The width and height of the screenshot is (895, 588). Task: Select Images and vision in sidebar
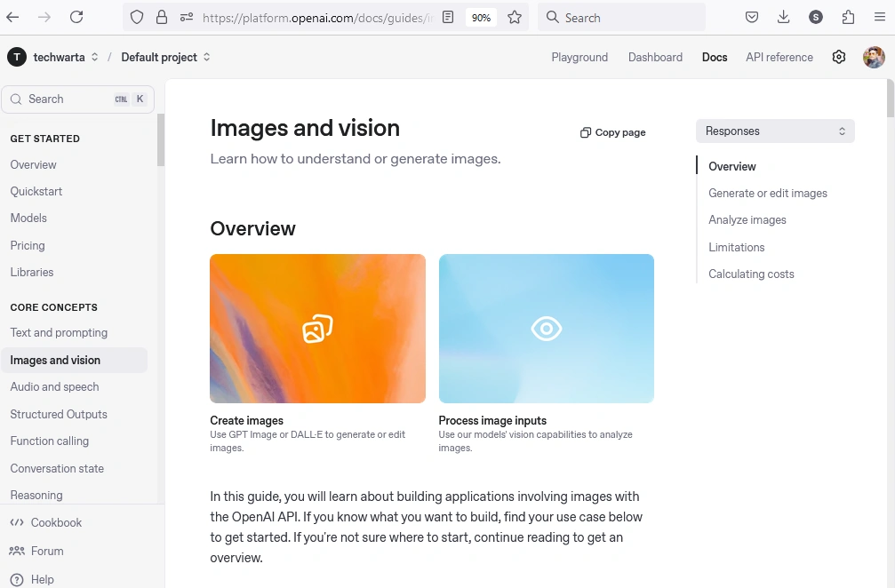pyautogui.click(x=74, y=360)
